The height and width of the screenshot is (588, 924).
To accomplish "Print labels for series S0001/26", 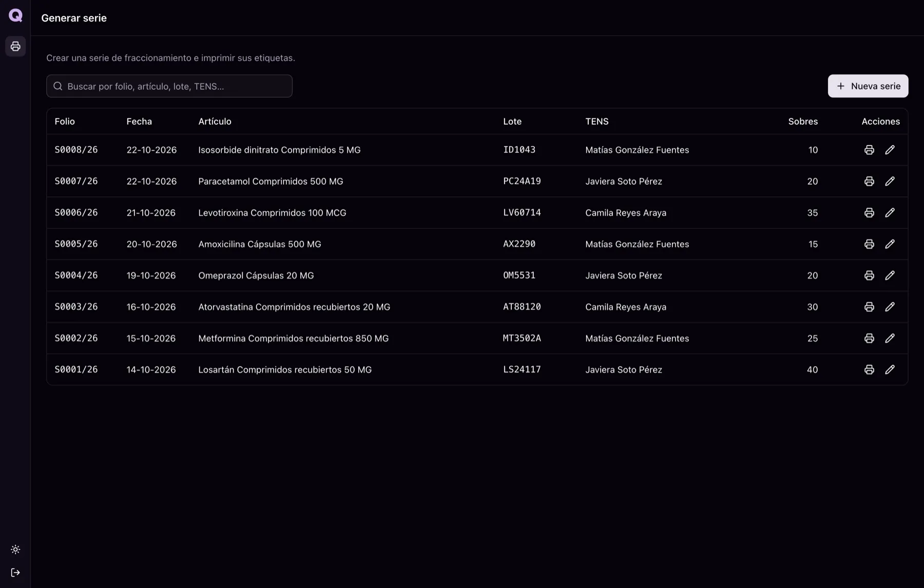I will point(869,369).
